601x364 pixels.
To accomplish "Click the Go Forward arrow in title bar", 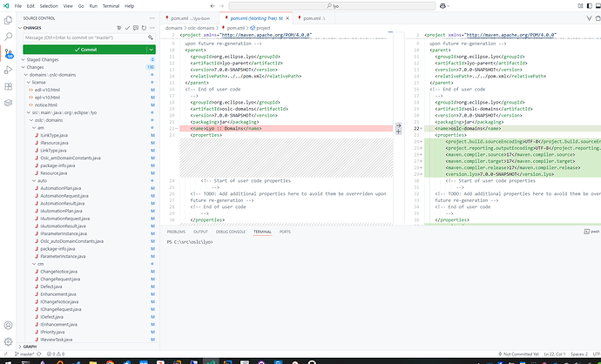I will 221,6.
